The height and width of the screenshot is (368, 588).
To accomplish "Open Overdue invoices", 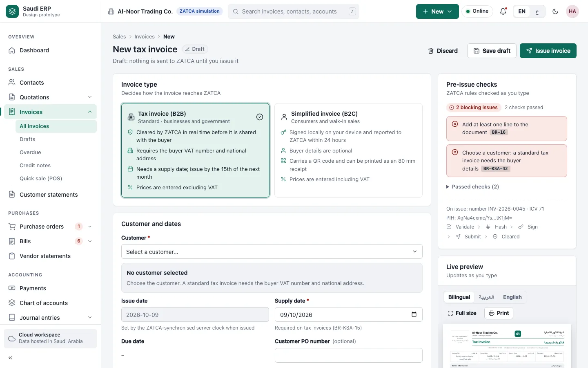I will coord(56,153).
